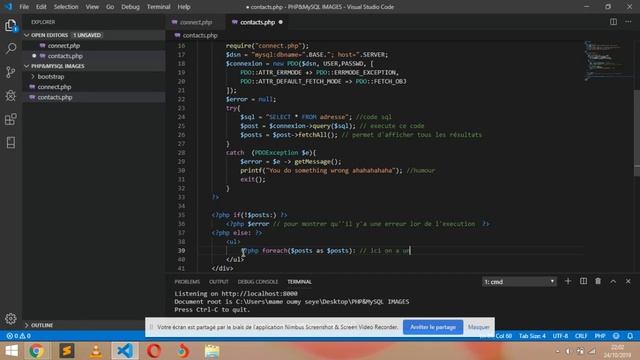Click the contacts.php breadcrumb above the code
Image resolution: width=640 pixels, height=360 pixels.
pos(200,36)
